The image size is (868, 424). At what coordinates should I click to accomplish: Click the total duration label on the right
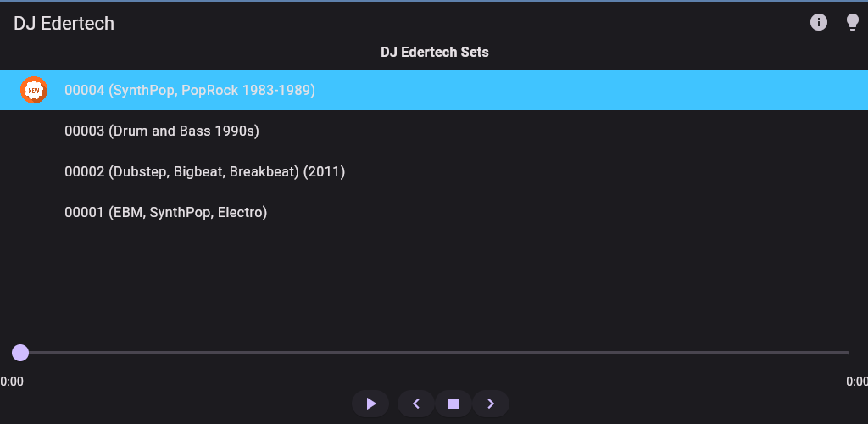pos(857,382)
